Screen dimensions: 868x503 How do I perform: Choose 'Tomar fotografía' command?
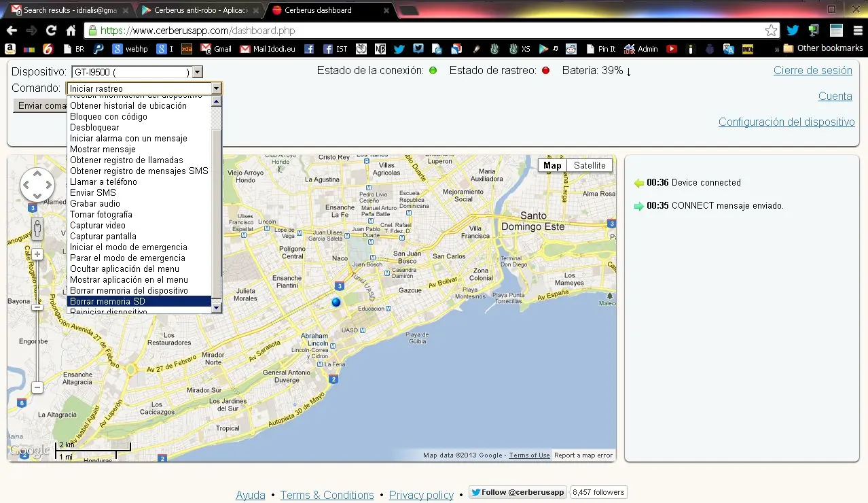click(139, 214)
